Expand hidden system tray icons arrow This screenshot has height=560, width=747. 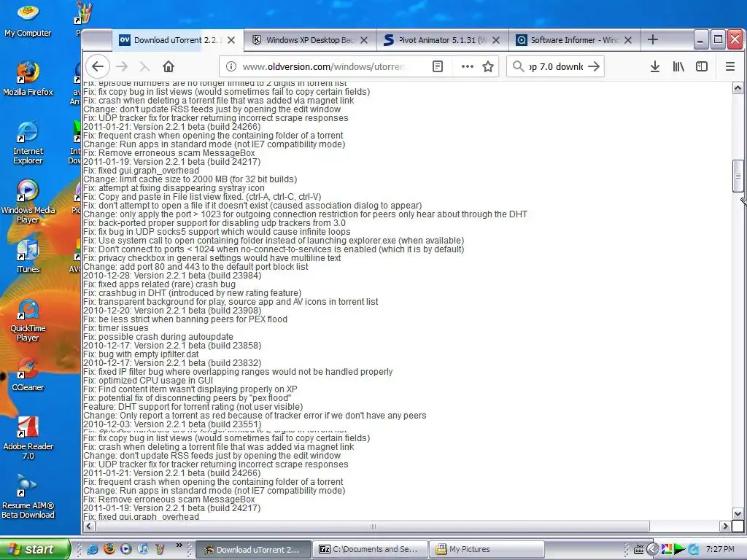click(x=652, y=550)
